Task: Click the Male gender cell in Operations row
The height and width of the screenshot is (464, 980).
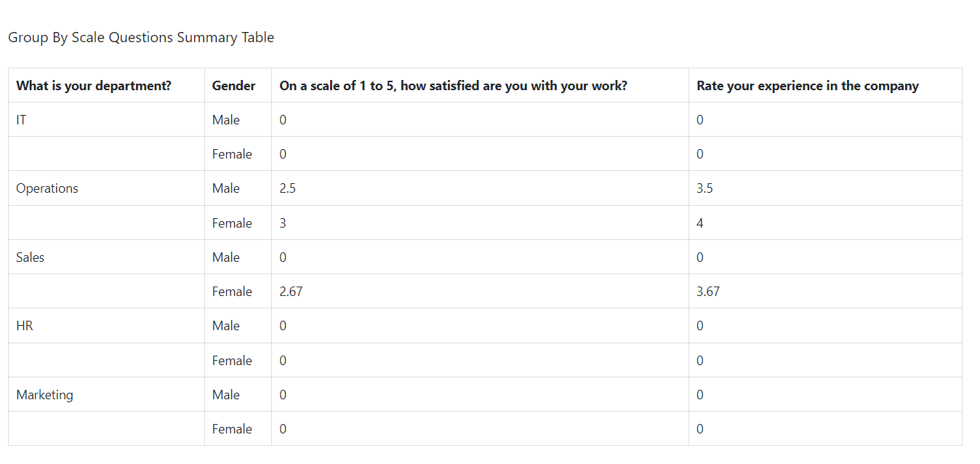Action: [x=226, y=188]
